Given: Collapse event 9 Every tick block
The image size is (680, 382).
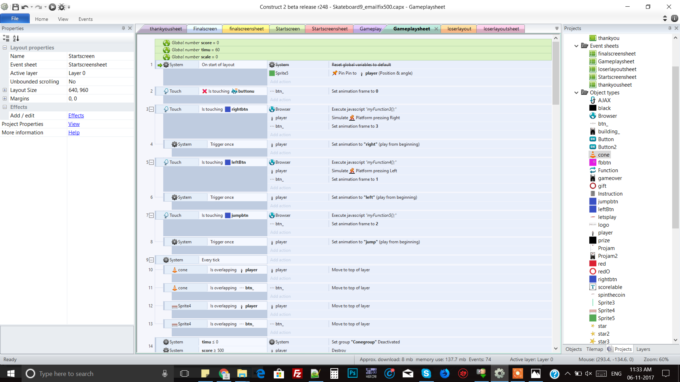Looking at the screenshot, I should click(151, 260).
